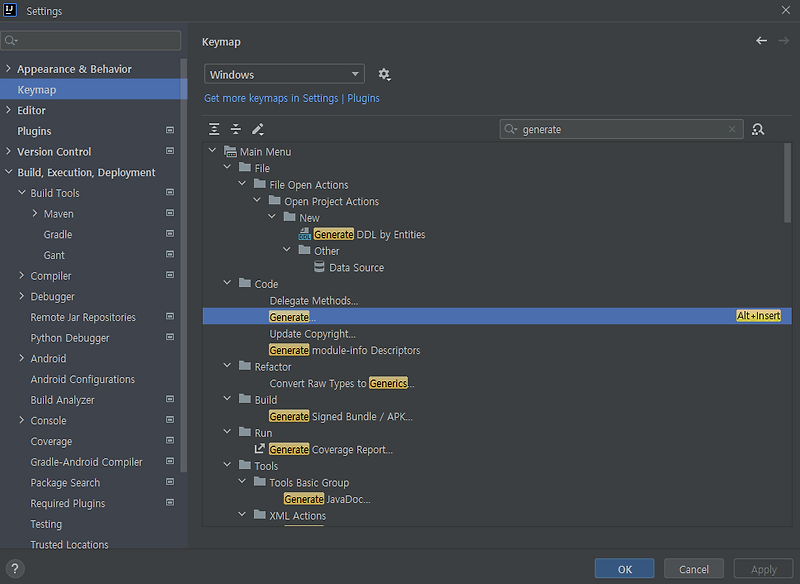
Task: Click the Plugins link below the keymap selector
Action: 363,98
